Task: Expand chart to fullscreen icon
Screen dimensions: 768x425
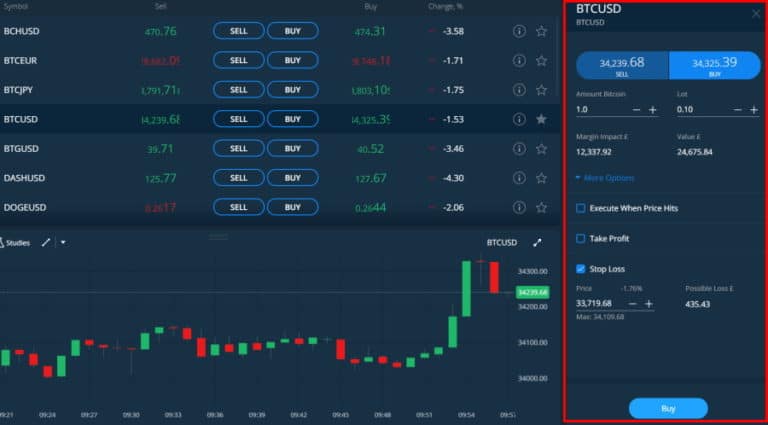Action: click(x=537, y=242)
